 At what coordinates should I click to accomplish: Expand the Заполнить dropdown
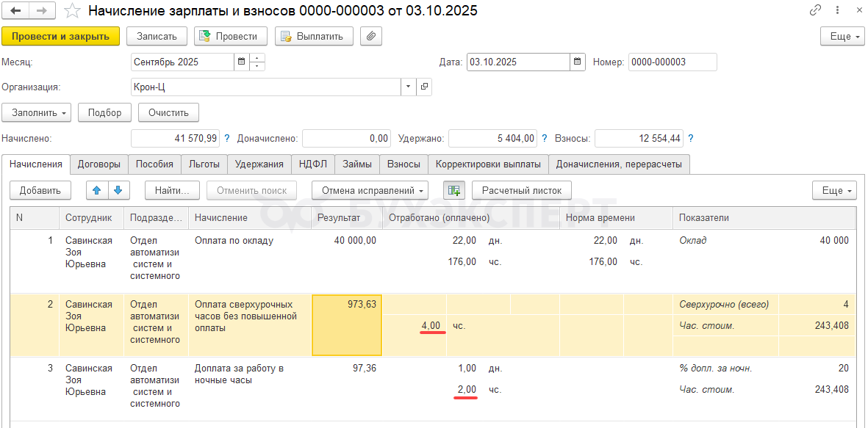click(x=36, y=113)
